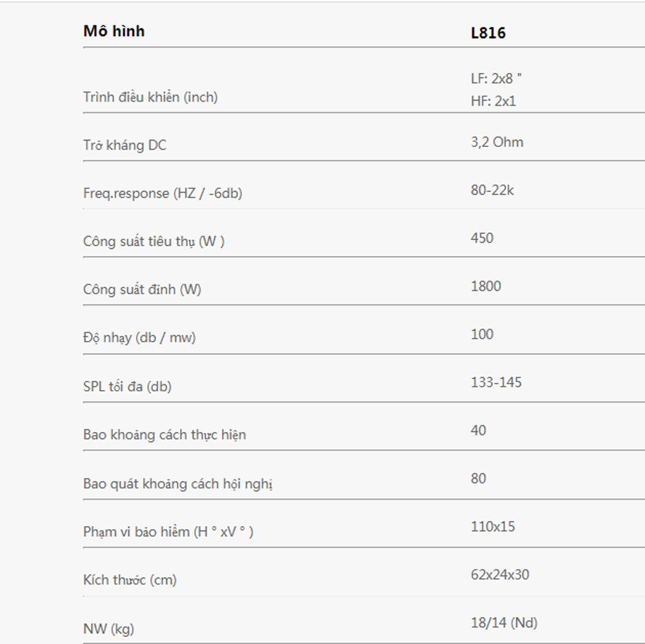
Task: Click the LF: 2x8 driver value
Action: point(496,78)
